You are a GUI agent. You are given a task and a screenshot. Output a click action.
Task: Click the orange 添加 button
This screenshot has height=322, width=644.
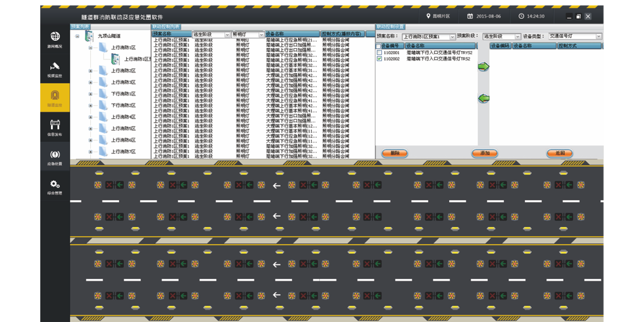pyautogui.click(x=485, y=153)
